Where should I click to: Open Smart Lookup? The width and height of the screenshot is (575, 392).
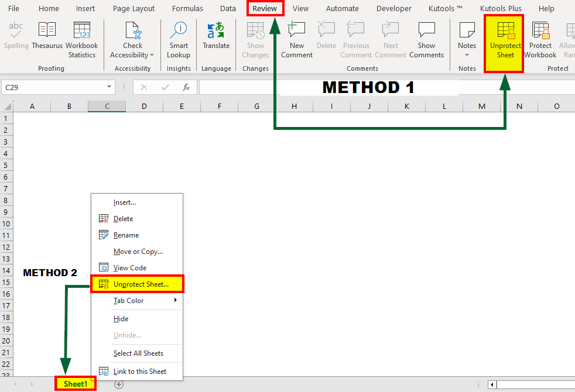(179, 40)
